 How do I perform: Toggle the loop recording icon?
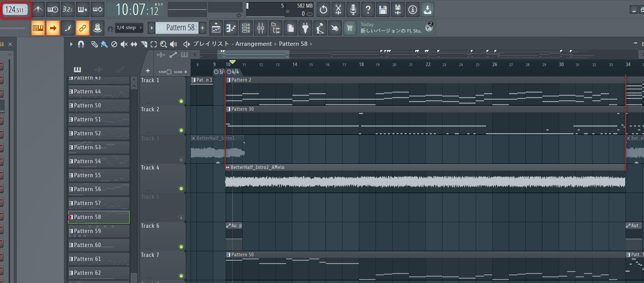coord(97,10)
